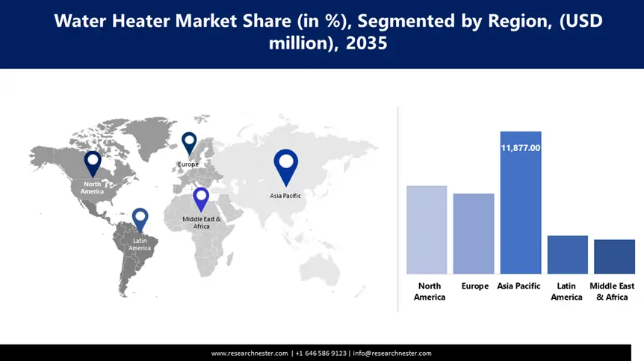Click the Europe axis label under chart
This screenshot has height=361, width=644.
[475, 286]
